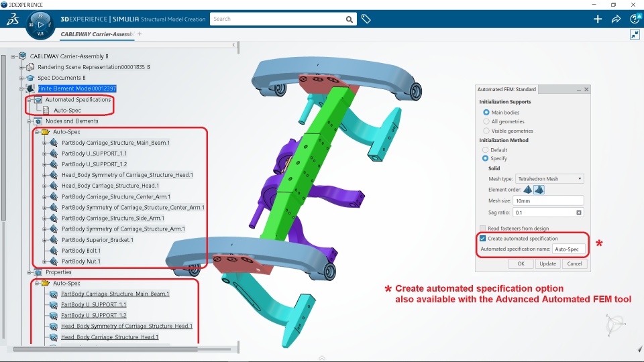
Task: Minimize the Automated FEM: Standard dialog
Action: [579, 89]
